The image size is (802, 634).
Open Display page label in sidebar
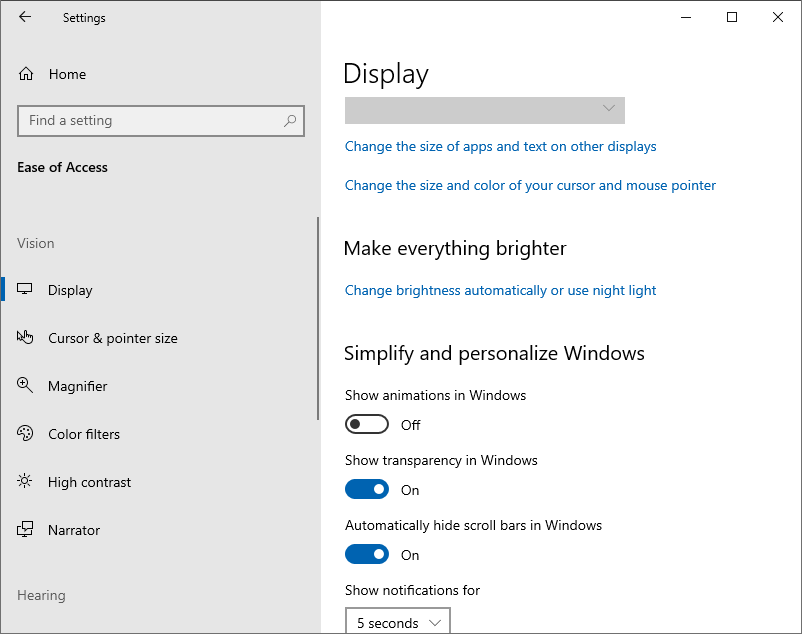[x=70, y=290]
